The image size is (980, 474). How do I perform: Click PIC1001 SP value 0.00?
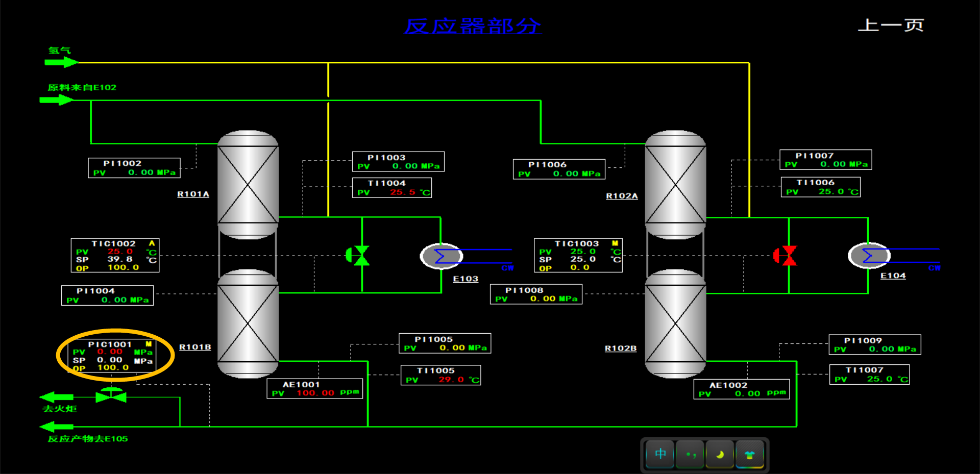[110, 360]
